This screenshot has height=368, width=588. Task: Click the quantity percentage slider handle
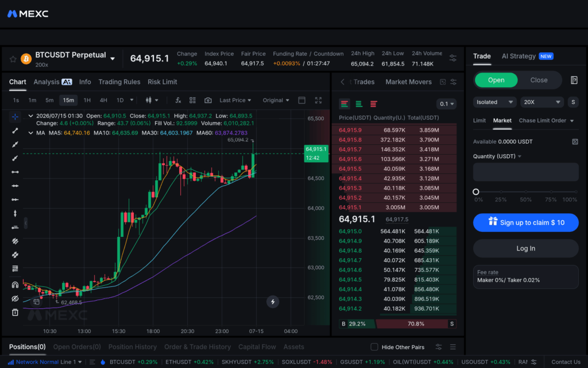tap(476, 192)
